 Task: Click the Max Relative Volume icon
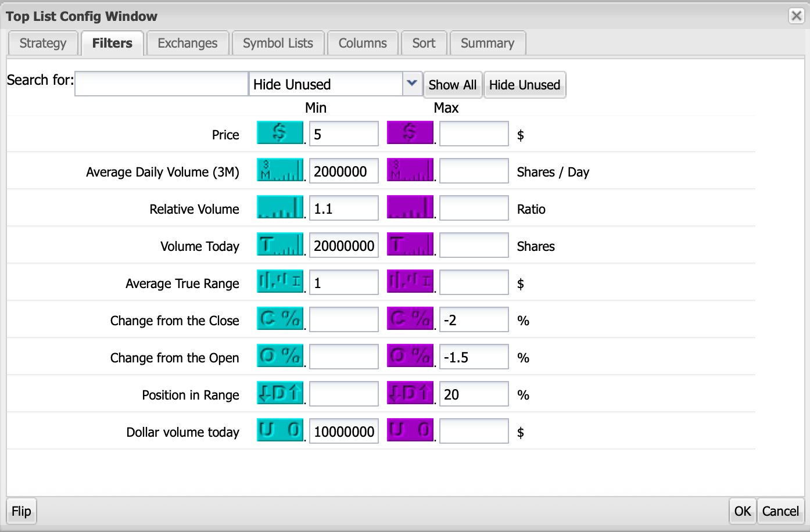click(410, 207)
